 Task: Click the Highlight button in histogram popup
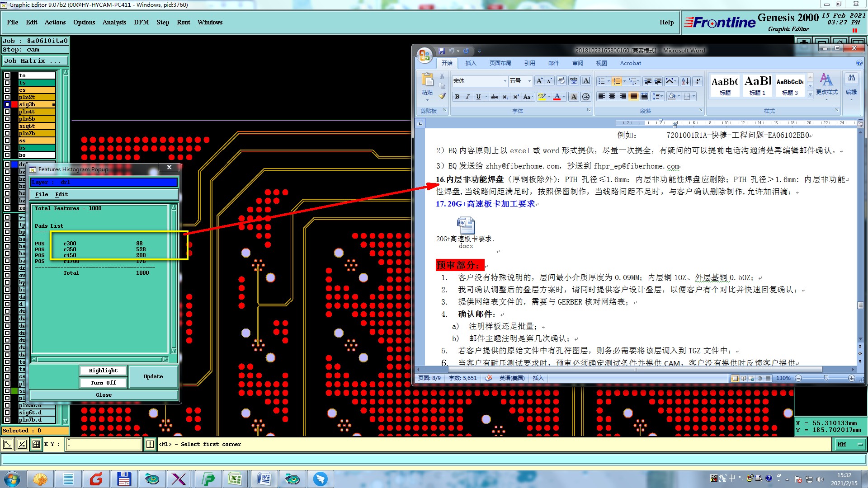[103, 371]
